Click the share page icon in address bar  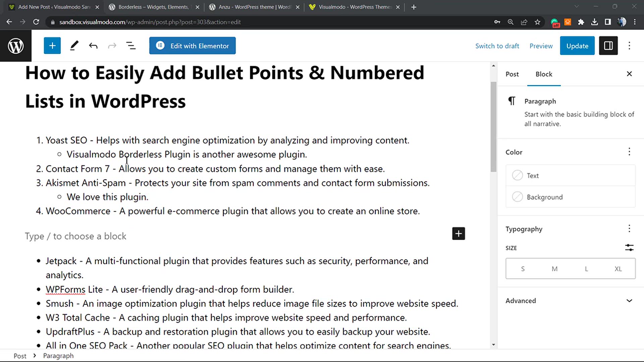coord(524,22)
